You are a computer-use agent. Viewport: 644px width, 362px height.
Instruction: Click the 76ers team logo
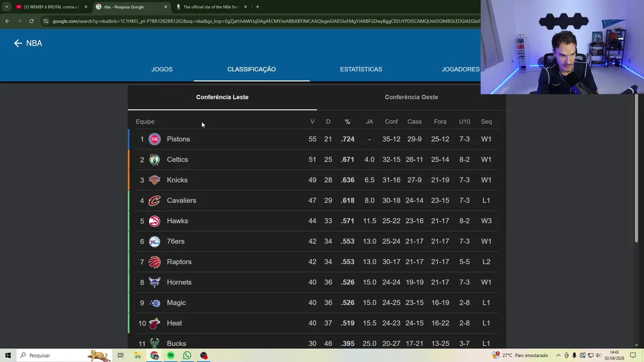point(154,241)
